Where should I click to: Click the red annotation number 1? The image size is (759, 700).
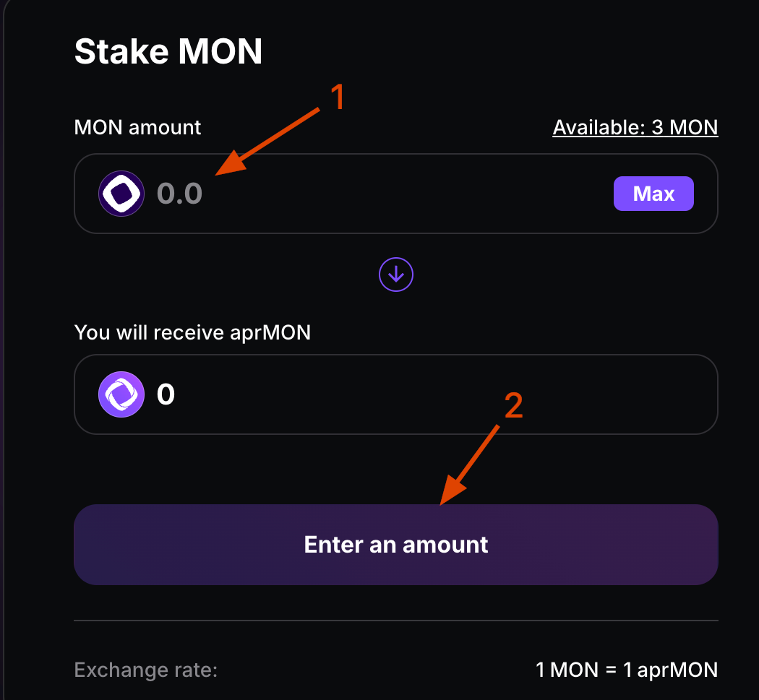pos(337,98)
